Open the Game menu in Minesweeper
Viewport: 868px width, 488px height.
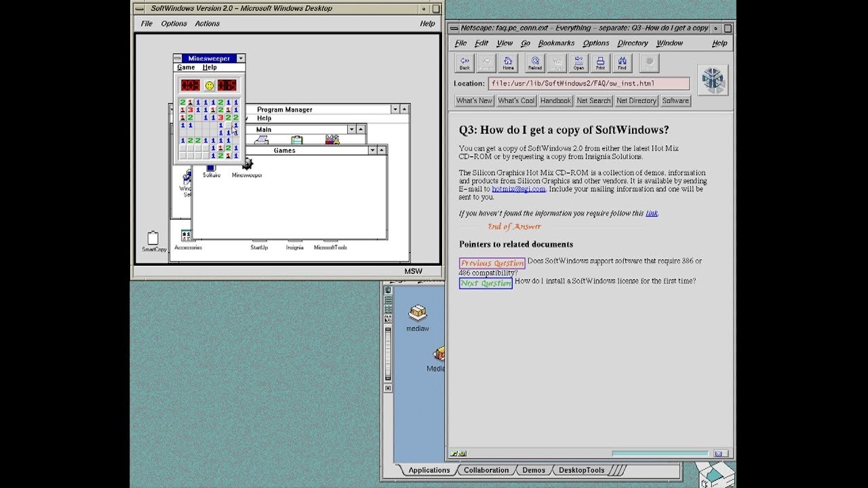(186, 67)
